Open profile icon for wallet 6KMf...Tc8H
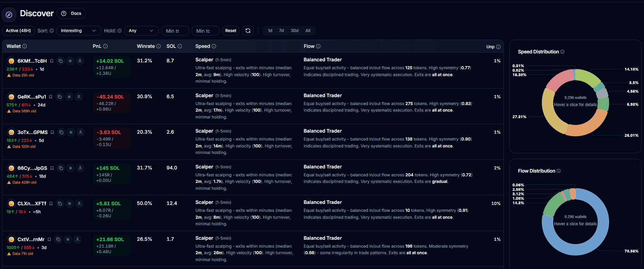The height and width of the screenshot is (269, 644). [80, 61]
